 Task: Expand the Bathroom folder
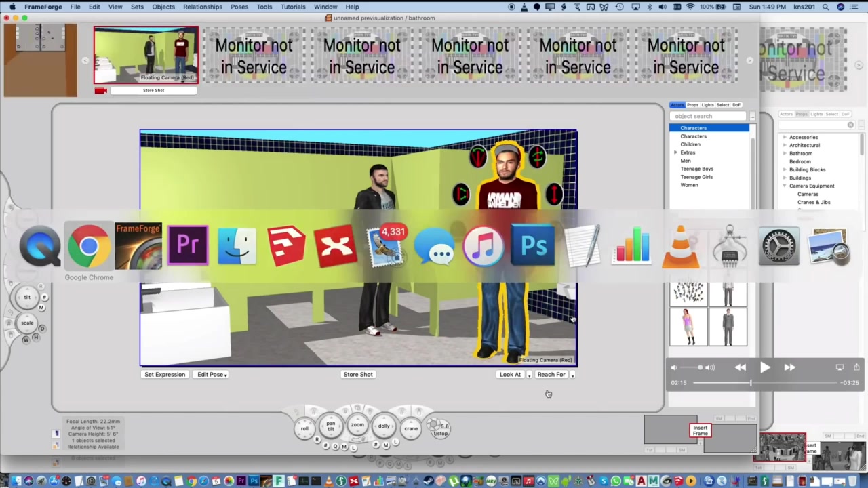(x=785, y=153)
